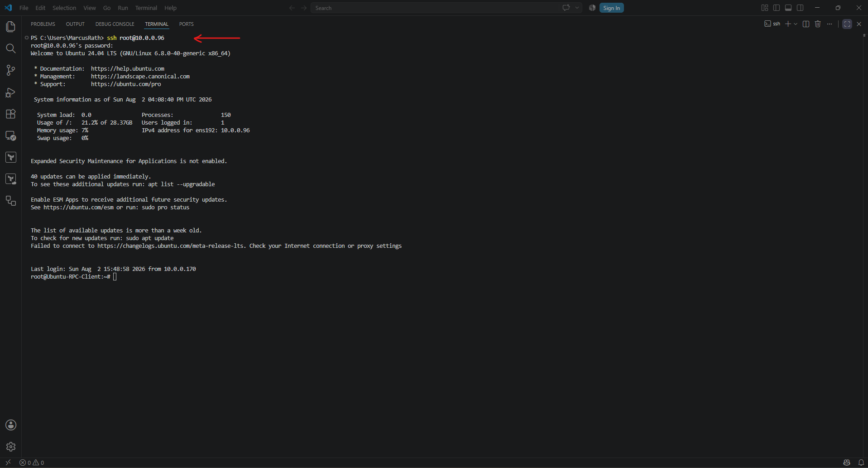Open the Run menu
This screenshot has height=468, width=868.
coord(123,8)
